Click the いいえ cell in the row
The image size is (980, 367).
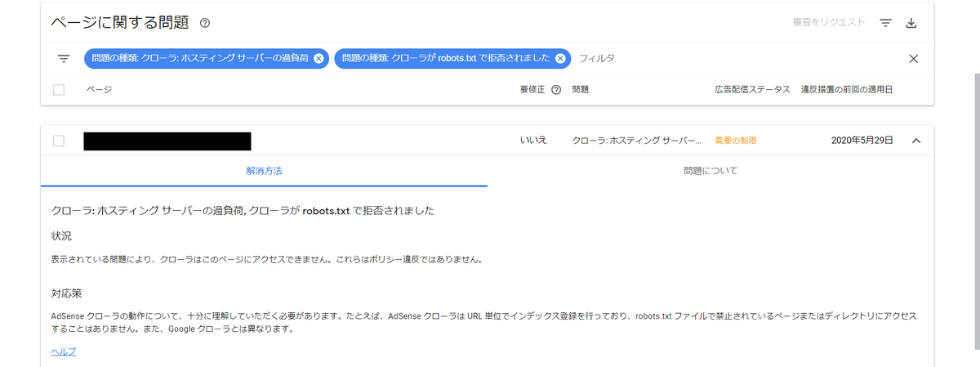pyautogui.click(x=532, y=141)
